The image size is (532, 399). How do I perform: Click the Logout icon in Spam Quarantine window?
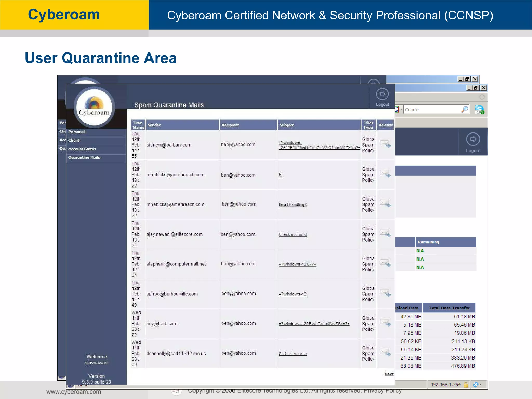click(x=382, y=95)
